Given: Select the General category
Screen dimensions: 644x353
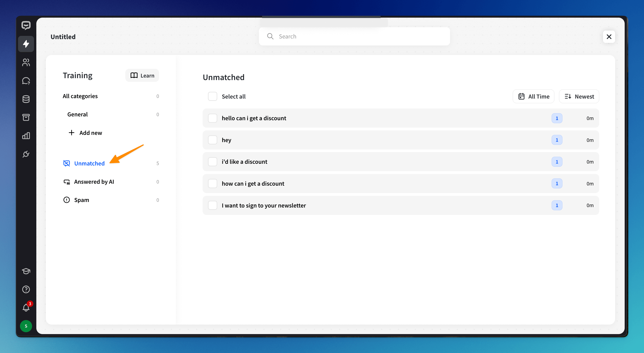Looking at the screenshot, I should tap(78, 114).
